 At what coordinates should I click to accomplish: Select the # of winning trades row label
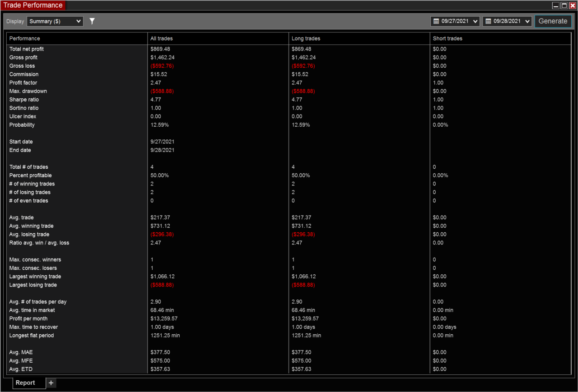click(x=32, y=184)
